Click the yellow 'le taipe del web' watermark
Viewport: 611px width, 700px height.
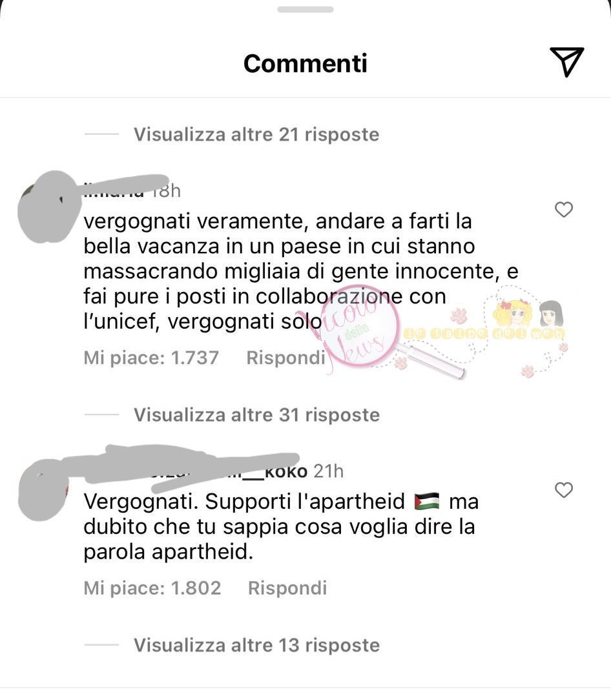click(x=484, y=333)
